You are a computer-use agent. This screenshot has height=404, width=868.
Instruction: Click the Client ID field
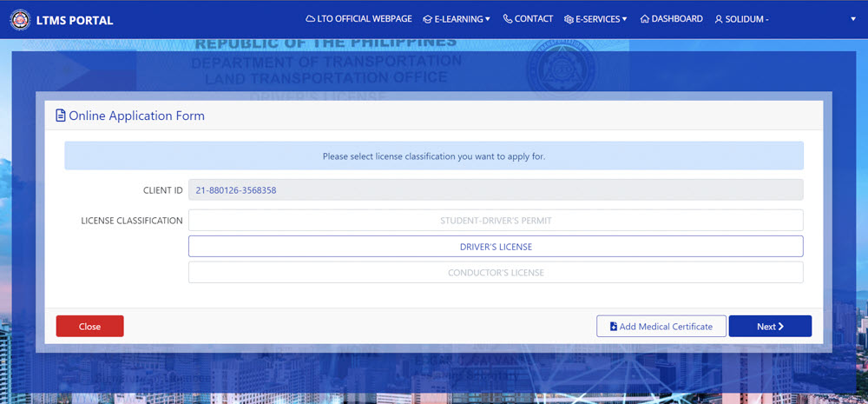pyautogui.click(x=496, y=190)
